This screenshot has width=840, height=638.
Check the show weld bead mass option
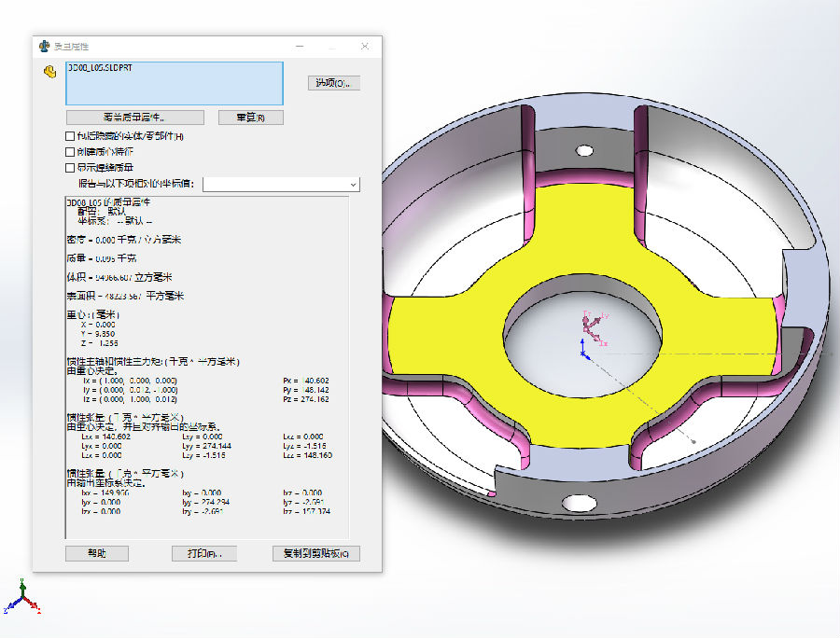click(70, 167)
